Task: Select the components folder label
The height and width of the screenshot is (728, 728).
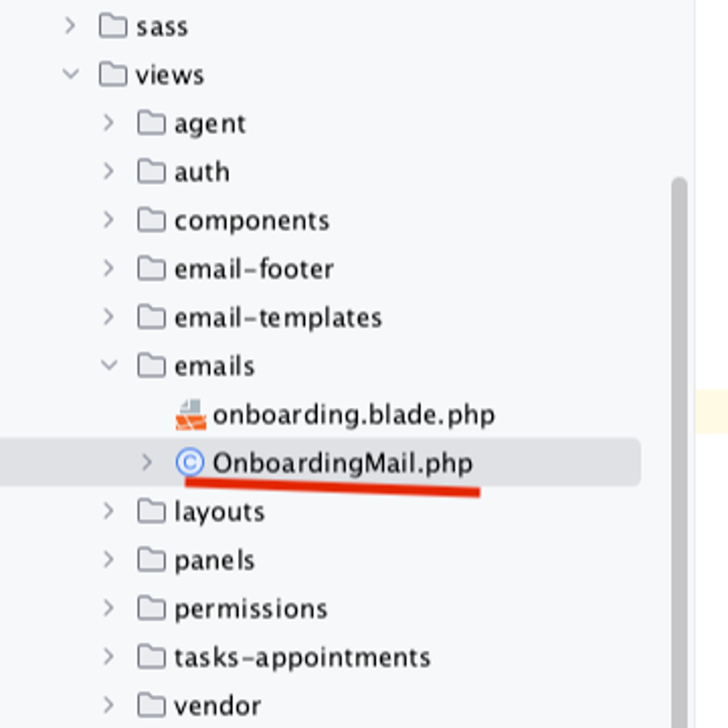Action: (252, 221)
